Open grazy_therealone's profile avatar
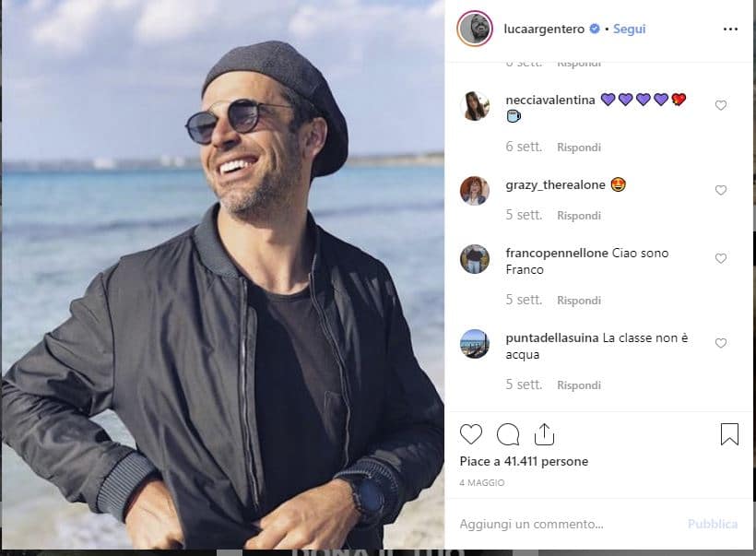Image resolution: width=756 pixels, height=556 pixels. [475, 191]
